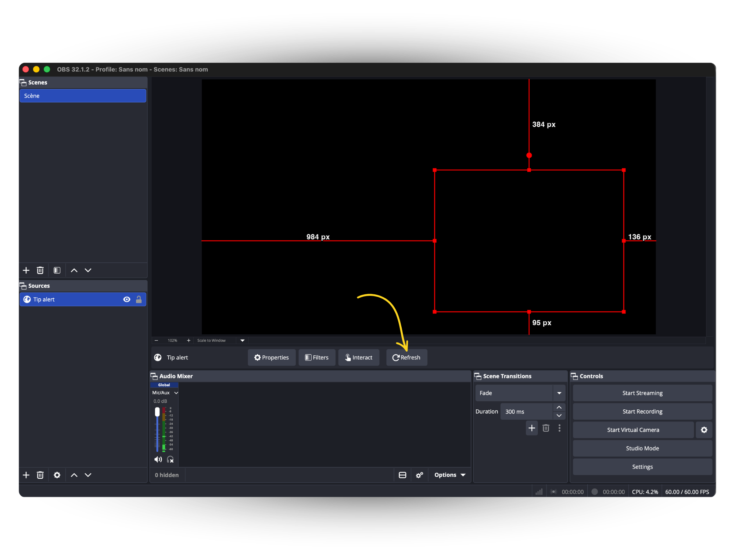The image size is (735, 560).
Task: Add a new source with plus icon
Action: pos(26,475)
